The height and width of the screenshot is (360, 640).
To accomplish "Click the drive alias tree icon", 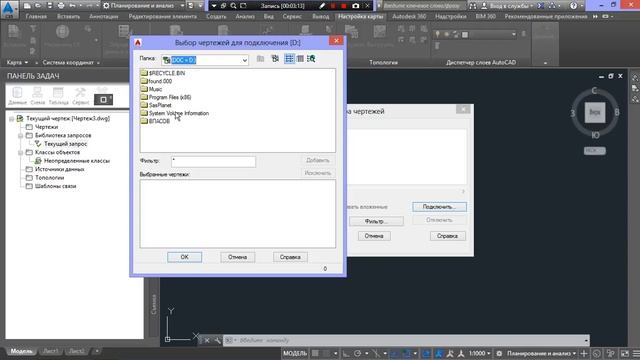I will [275, 59].
